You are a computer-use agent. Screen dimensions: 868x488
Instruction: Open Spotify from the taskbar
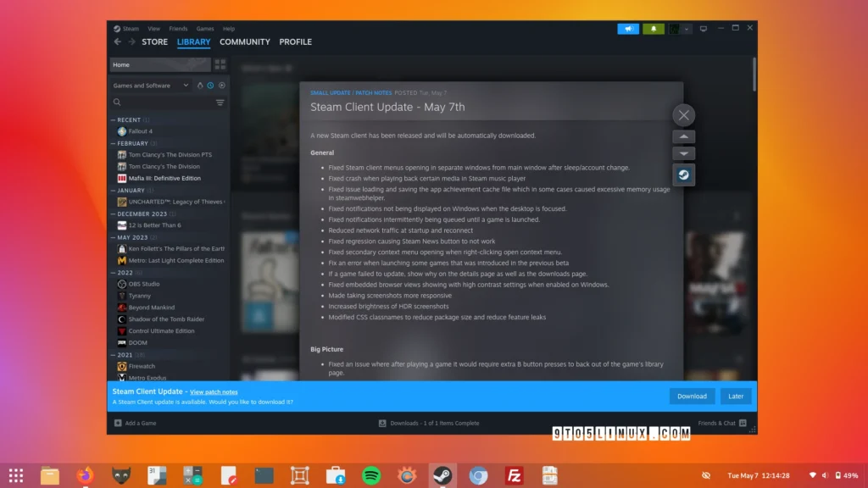371,475
